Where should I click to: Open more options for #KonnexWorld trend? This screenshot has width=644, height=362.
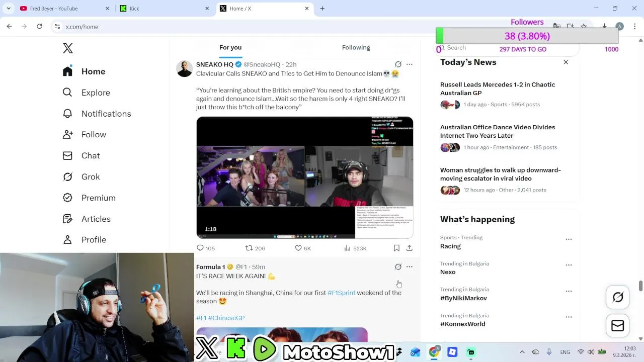[x=569, y=317]
